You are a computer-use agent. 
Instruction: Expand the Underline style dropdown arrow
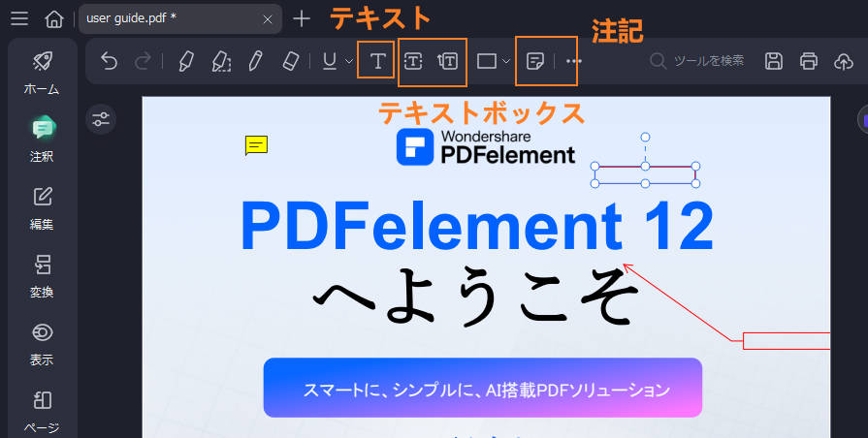click(x=349, y=61)
